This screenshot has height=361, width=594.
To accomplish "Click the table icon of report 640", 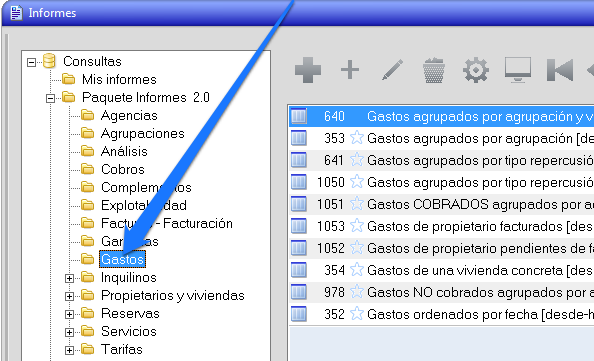I will click(x=299, y=116).
